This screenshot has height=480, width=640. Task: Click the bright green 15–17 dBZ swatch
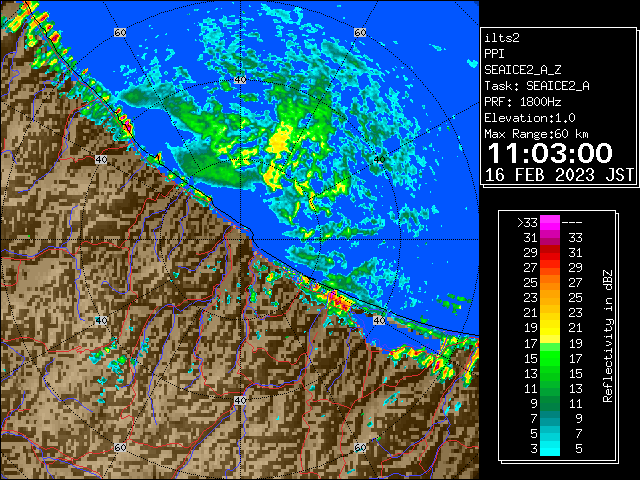550,358
